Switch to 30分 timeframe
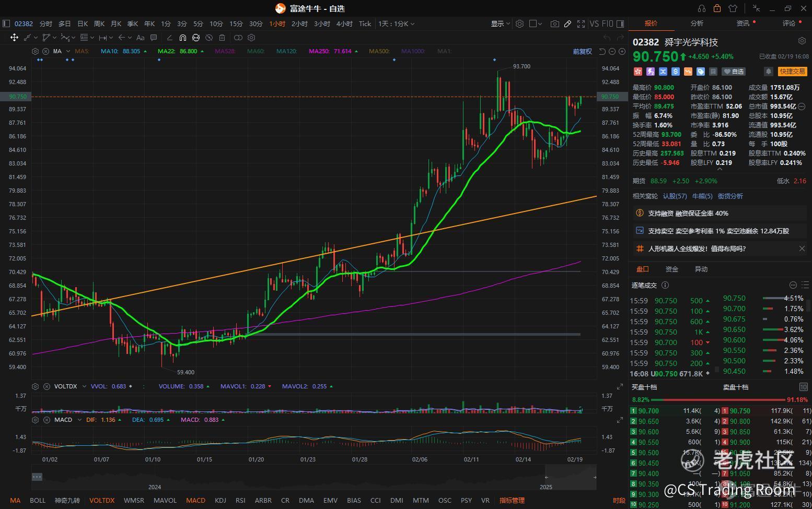 coord(256,23)
